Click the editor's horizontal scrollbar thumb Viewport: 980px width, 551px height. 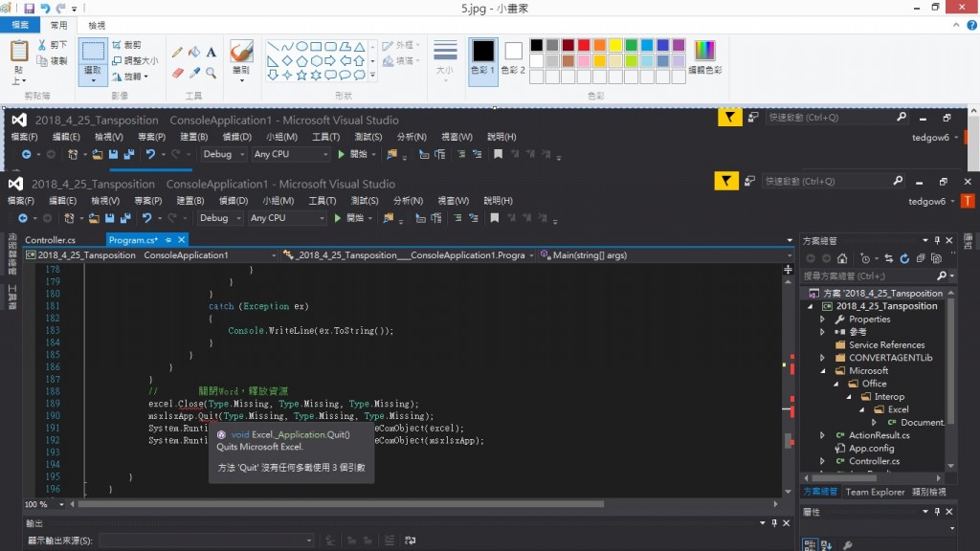coord(341,504)
